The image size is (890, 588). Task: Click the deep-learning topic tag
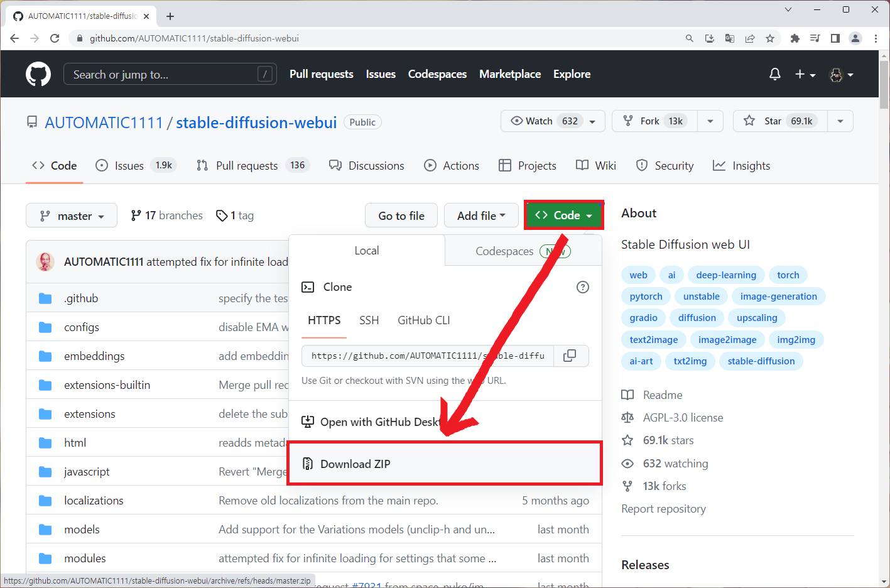[x=726, y=275]
